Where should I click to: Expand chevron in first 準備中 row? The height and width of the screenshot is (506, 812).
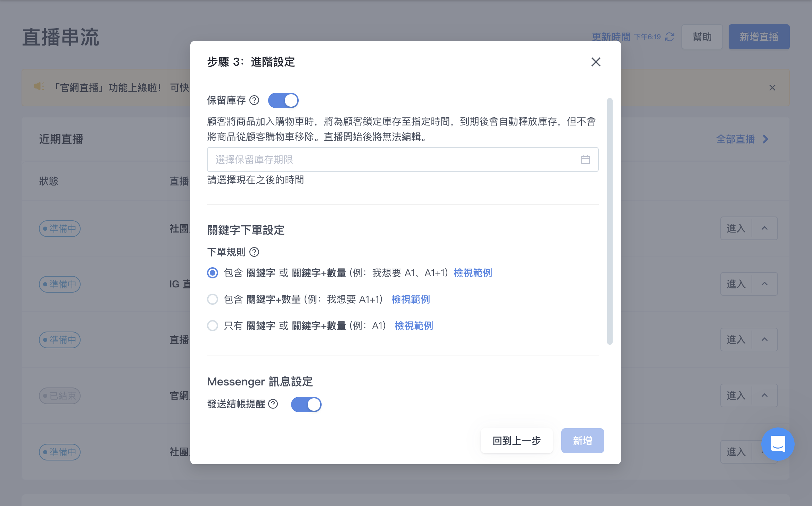(764, 228)
